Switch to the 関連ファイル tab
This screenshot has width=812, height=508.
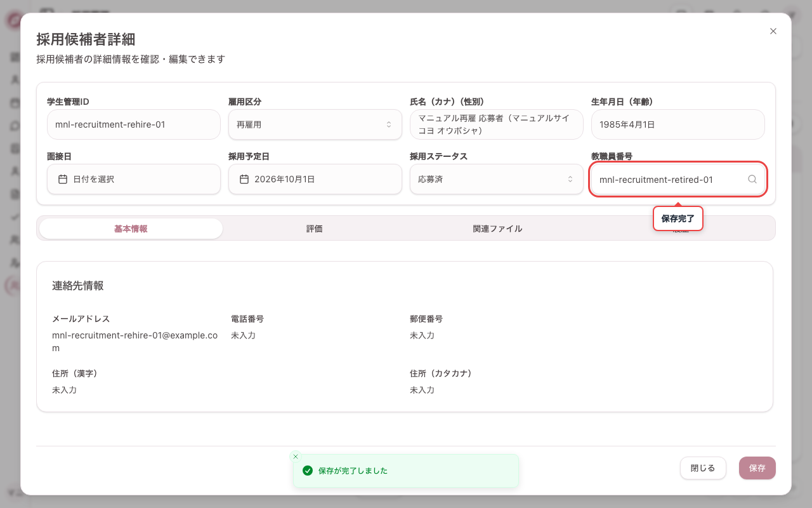[497, 229]
